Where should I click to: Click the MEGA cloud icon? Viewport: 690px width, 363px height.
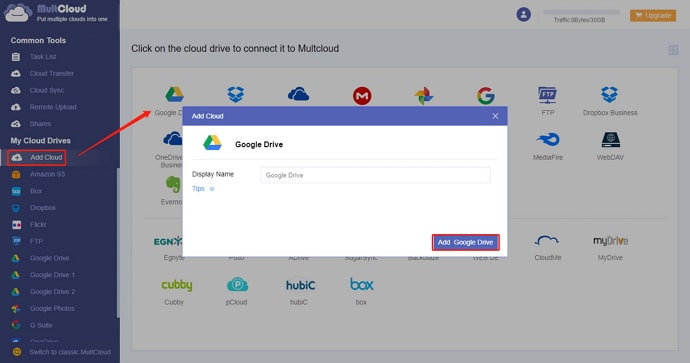[x=362, y=95]
